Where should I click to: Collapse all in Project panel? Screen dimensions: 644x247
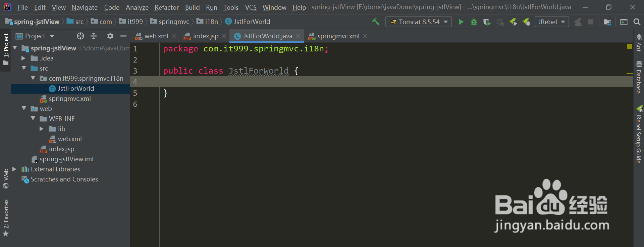click(94, 36)
